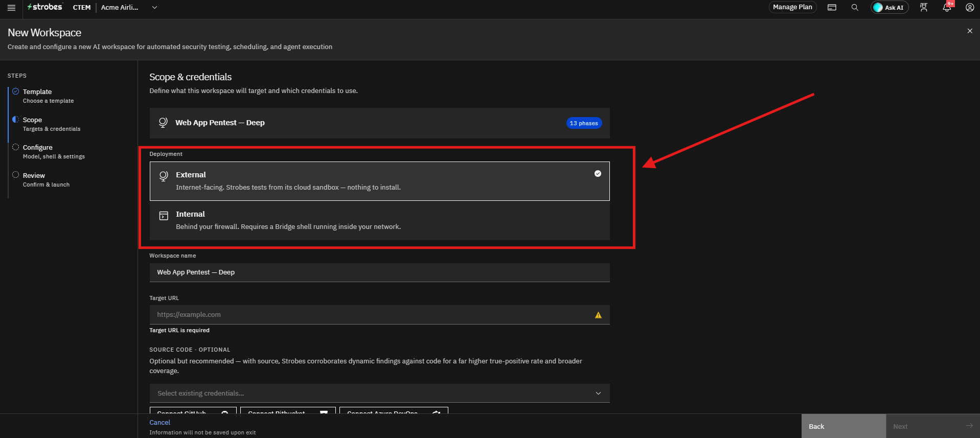Image resolution: width=980 pixels, height=438 pixels.
Task: Click the terminal icon in Internal option
Action: 164,216
